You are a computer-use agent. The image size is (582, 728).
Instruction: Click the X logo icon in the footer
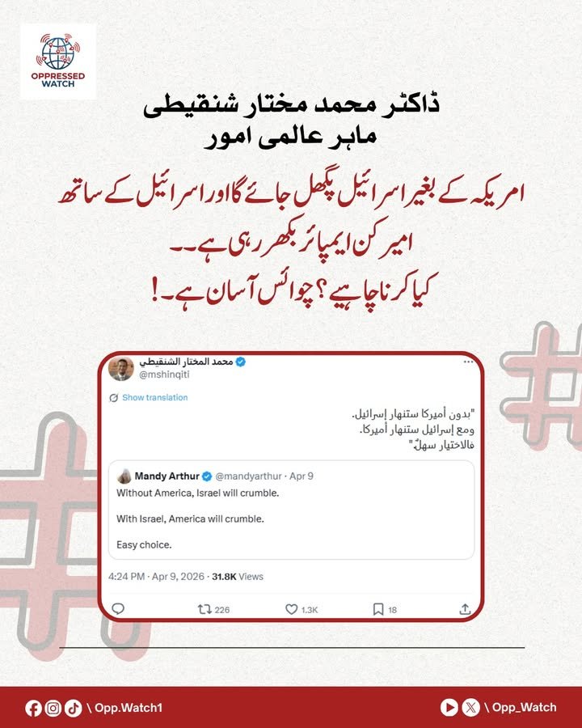coord(470,708)
